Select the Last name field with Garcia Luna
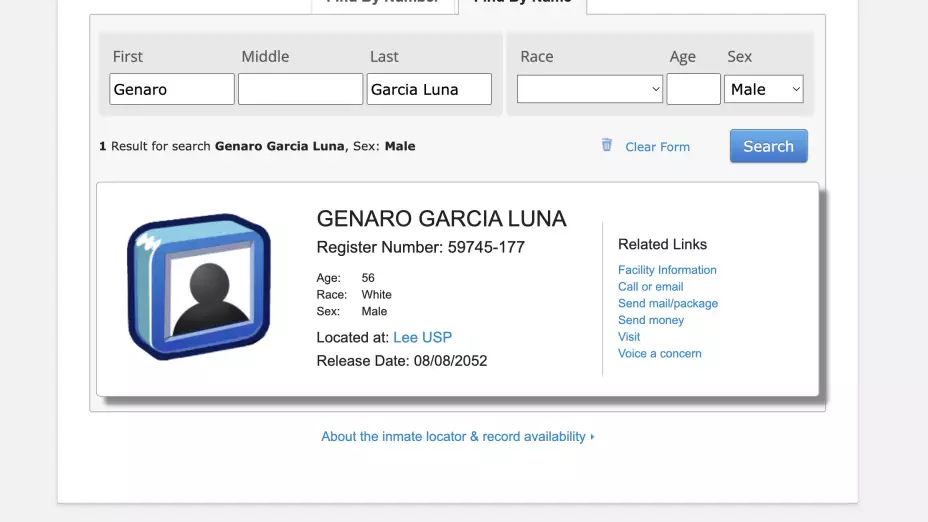The height and width of the screenshot is (522, 928). (429, 89)
